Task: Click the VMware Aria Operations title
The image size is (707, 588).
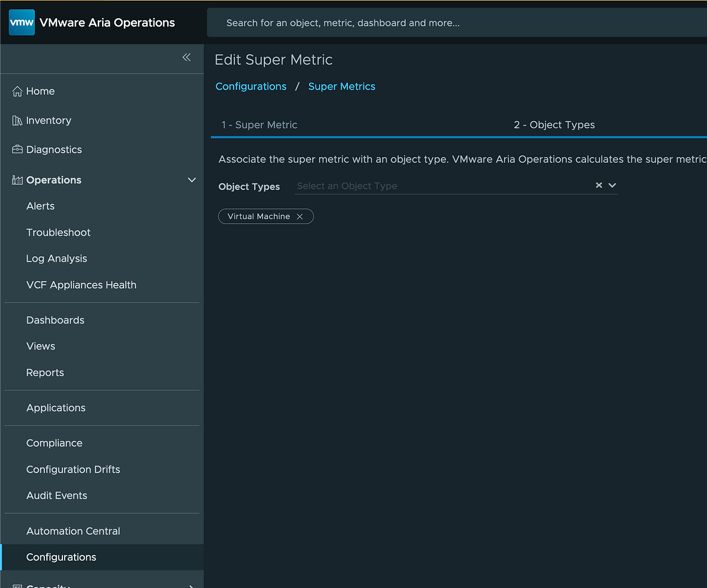Action: [107, 23]
